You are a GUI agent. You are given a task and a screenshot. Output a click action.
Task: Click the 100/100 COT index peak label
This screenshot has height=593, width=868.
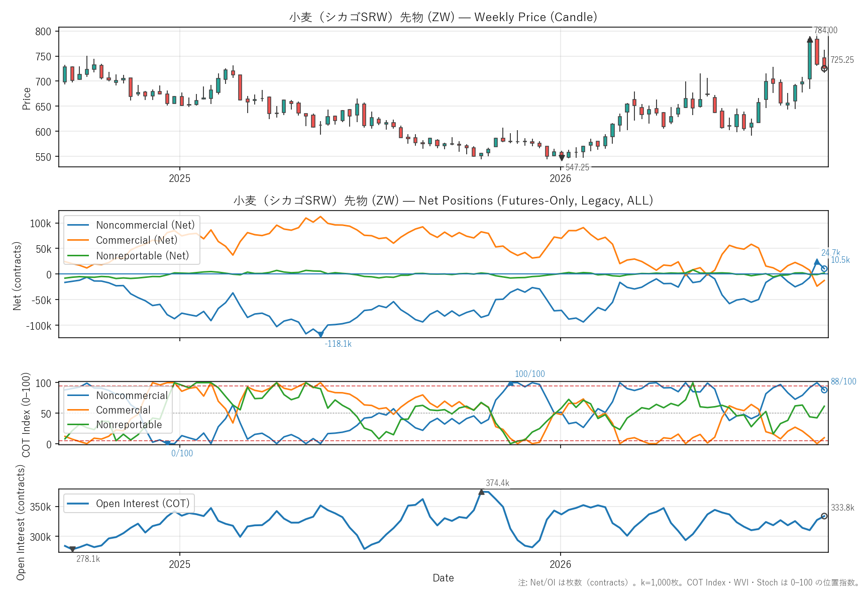[529, 374]
